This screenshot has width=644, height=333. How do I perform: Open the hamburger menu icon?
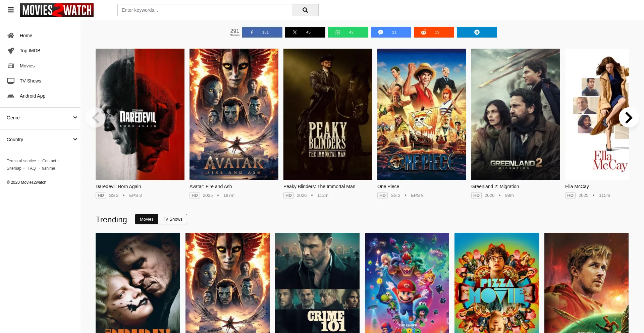[x=11, y=10]
